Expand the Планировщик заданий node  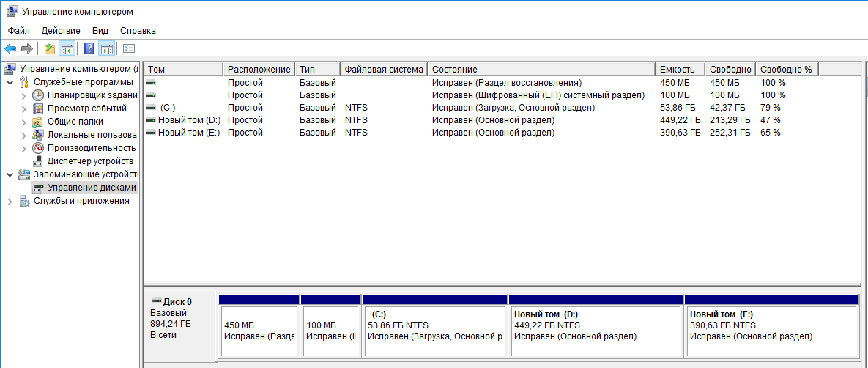pyautogui.click(x=23, y=95)
